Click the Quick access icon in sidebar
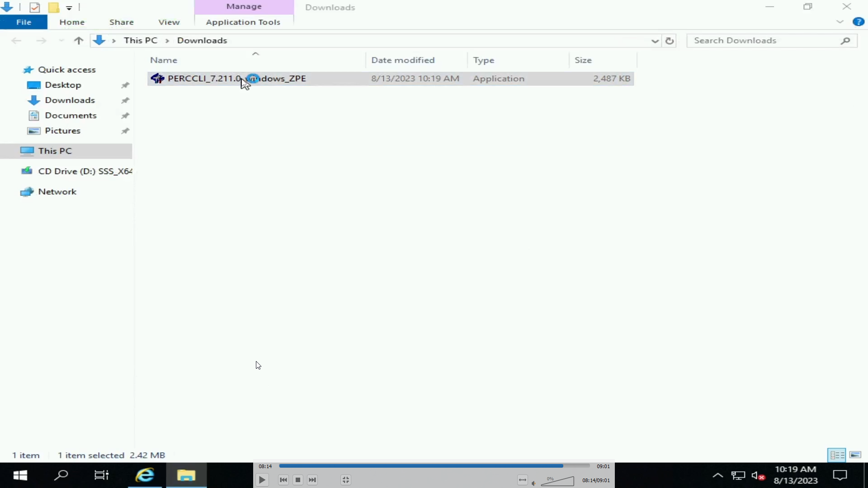 (x=28, y=70)
